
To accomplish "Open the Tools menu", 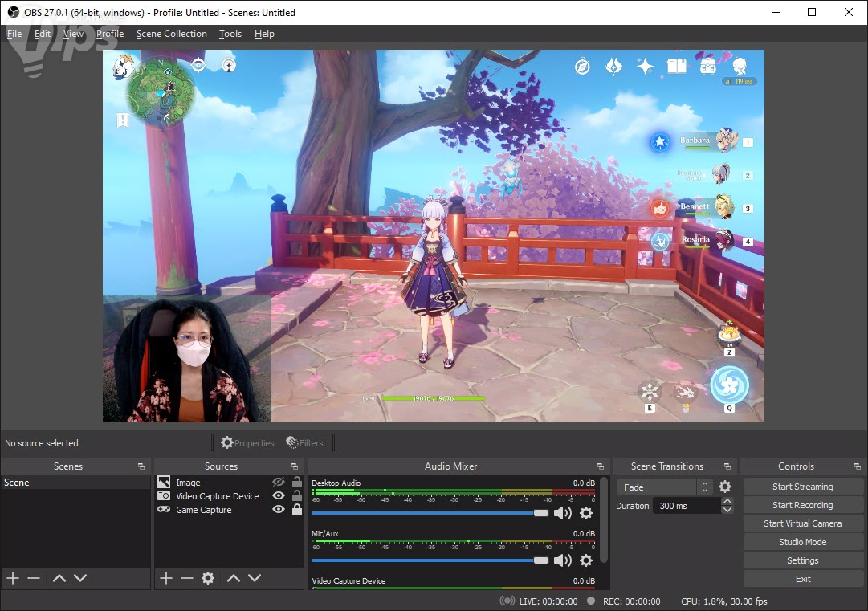I will pyautogui.click(x=230, y=34).
